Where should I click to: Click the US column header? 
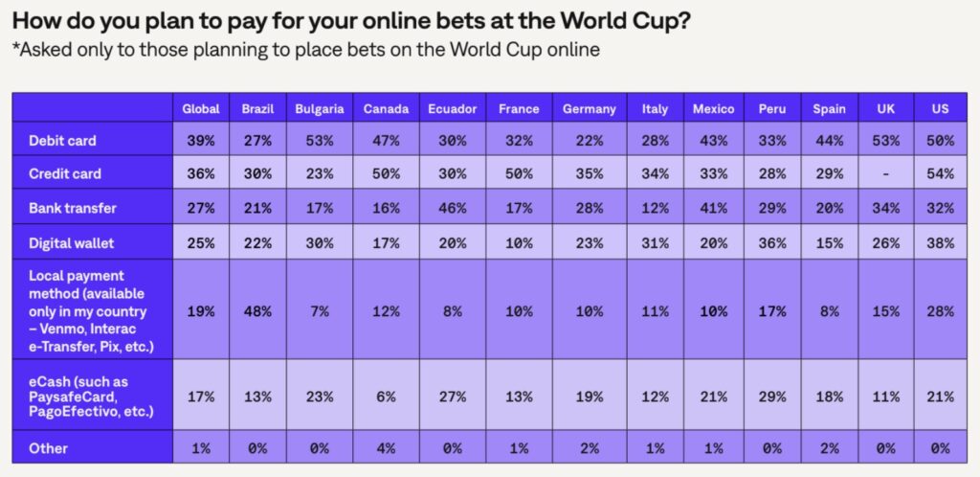coord(940,109)
